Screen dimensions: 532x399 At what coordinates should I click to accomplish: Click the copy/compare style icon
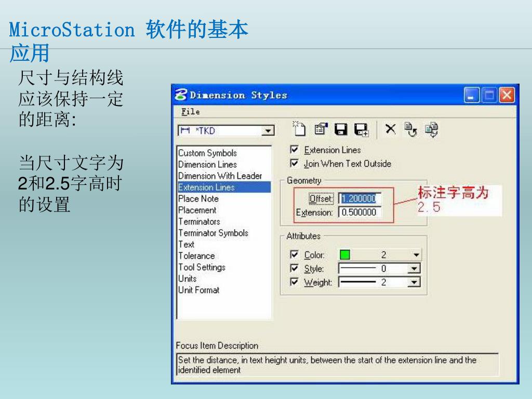432,129
